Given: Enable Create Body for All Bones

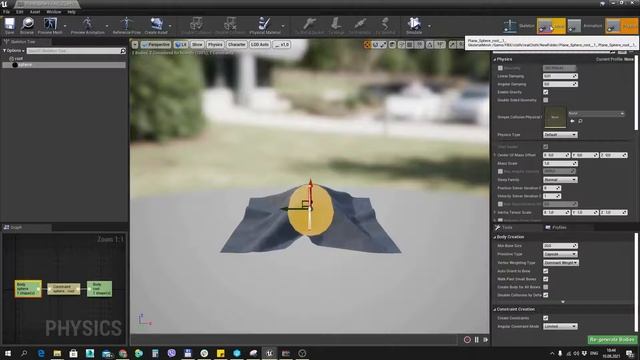Looking at the screenshot, I should [546, 287].
